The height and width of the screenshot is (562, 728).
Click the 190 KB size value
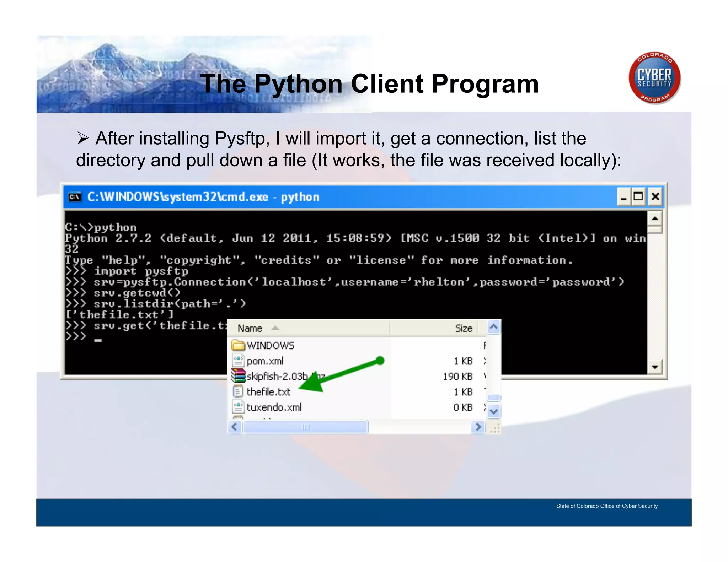click(x=457, y=377)
